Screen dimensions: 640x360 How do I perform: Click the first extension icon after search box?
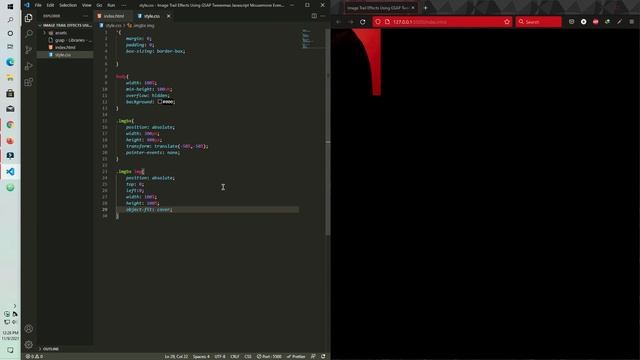tap(571, 22)
